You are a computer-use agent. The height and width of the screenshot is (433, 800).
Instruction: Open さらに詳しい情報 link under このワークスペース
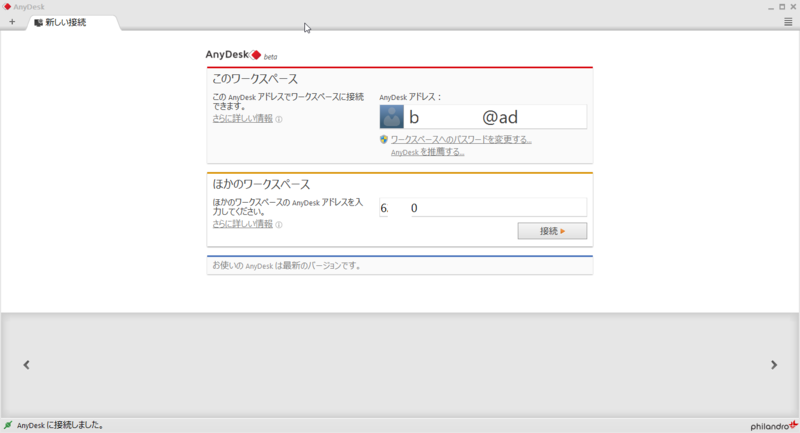242,119
